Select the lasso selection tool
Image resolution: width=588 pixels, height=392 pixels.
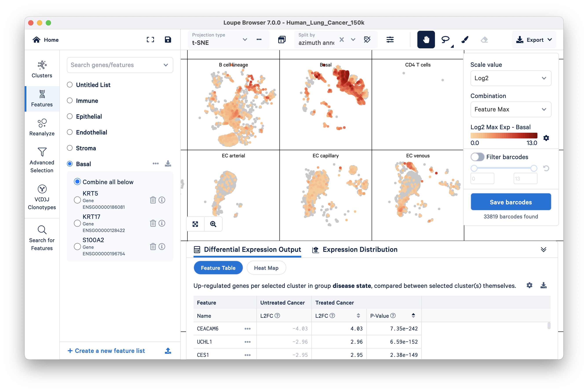[x=445, y=40]
